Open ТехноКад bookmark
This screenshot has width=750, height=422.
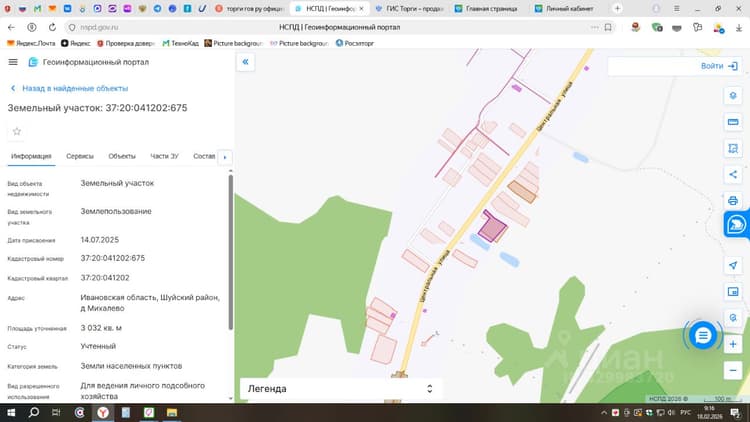point(180,43)
